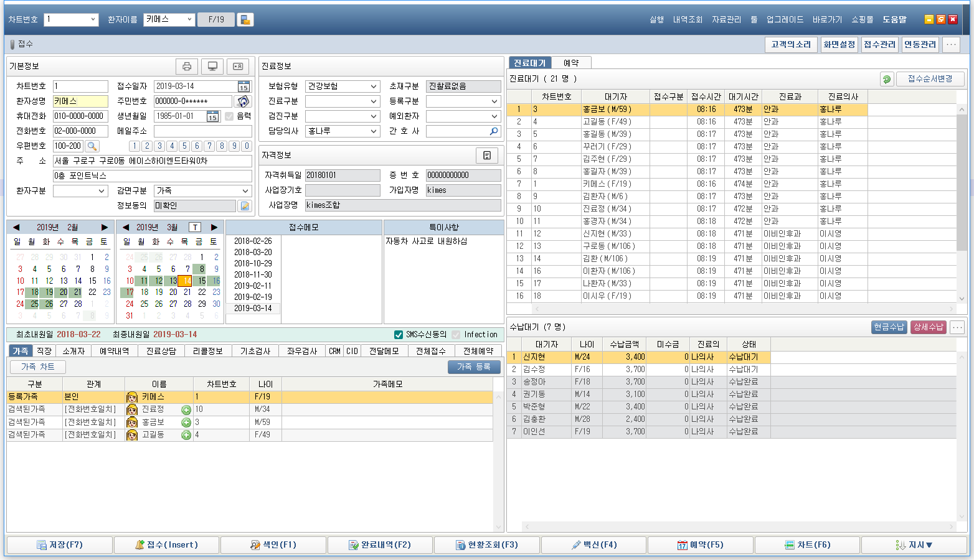Toggle the SMS수신동의 checkbox

tap(399, 335)
